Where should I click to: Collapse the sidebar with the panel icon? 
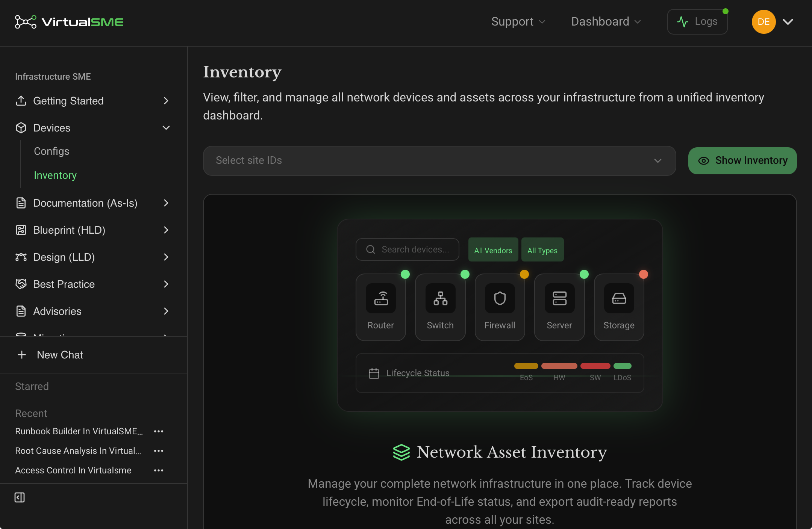(20, 497)
